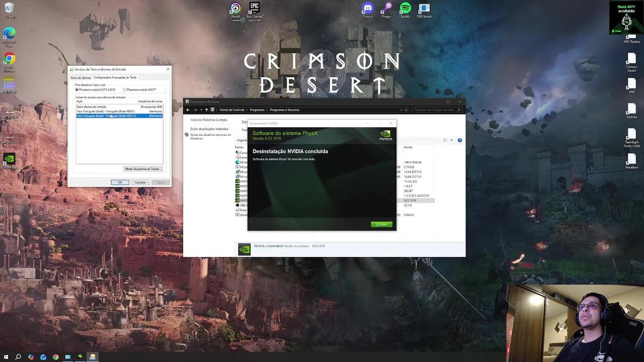Go back in Programas e Recursos window
Image resolution: width=644 pixels, height=362 pixels.
click(x=188, y=110)
